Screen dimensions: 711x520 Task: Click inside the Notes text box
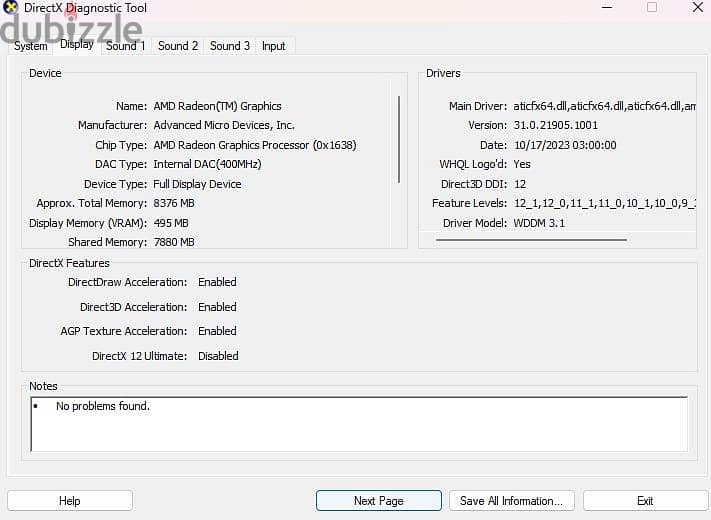(x=359, y=424)
